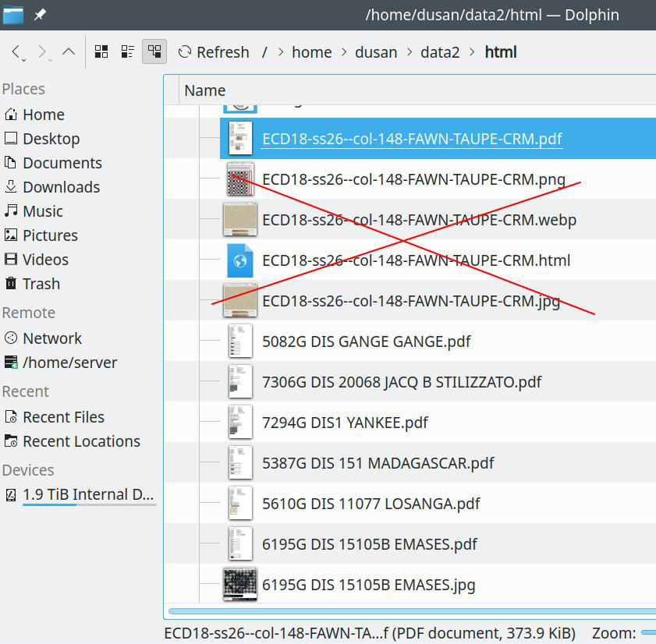Navigate to data2 in breadcrumb path

tap(440, 52)
